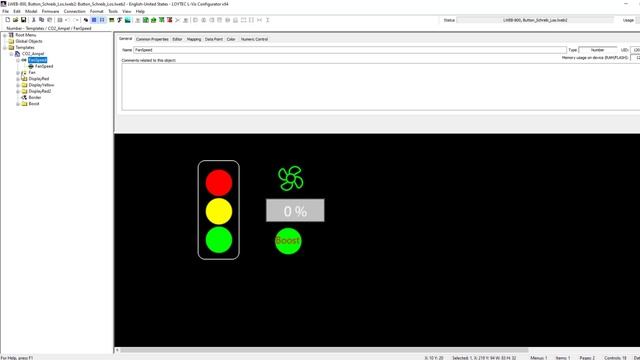
Task: Switch to the Editor tab
Action: point(177,39)
